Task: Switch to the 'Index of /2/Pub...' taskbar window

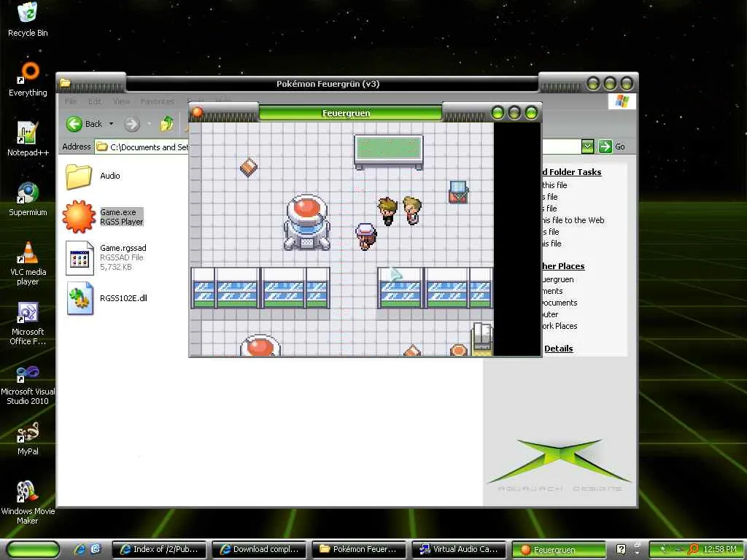Action: 160,550
